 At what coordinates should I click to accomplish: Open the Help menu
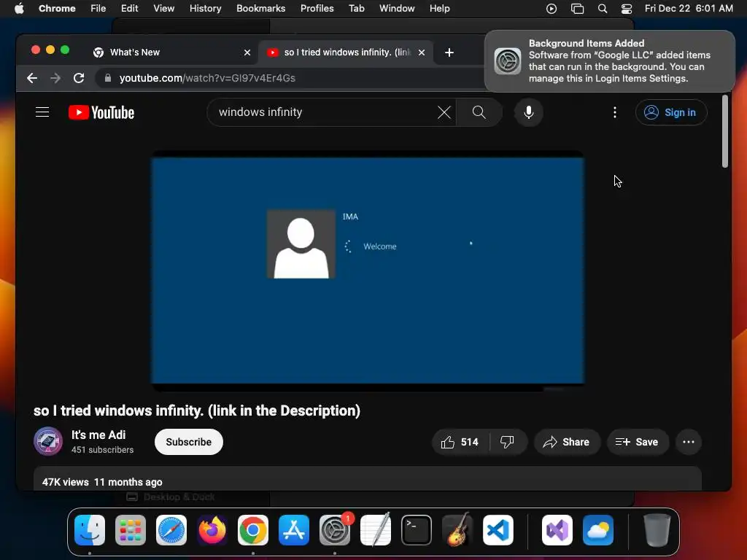point(439,9)
